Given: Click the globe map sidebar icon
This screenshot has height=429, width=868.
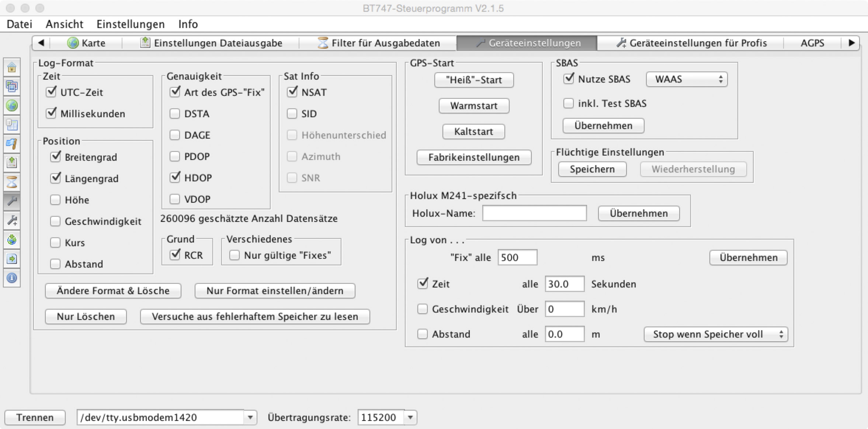Looking at the screenshot, I should 12,106.
